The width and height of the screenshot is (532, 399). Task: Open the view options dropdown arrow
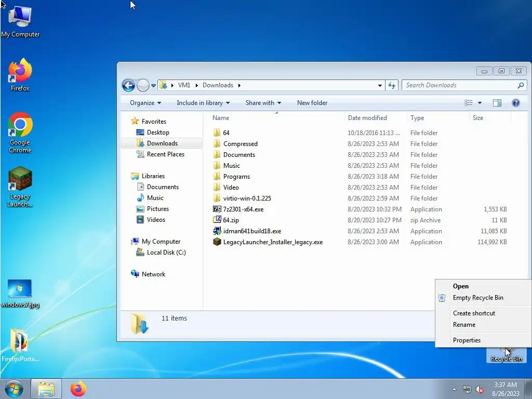480,103
